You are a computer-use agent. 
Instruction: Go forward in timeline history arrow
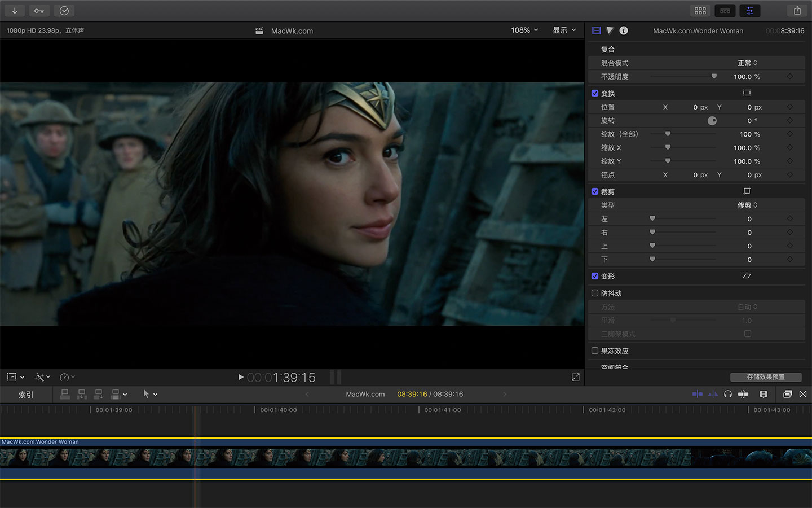505,394
